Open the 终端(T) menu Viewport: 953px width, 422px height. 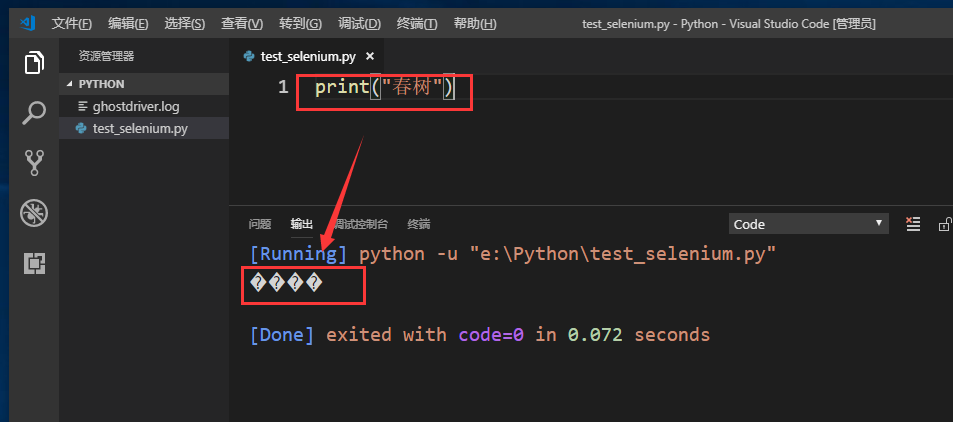click(417, 23)
